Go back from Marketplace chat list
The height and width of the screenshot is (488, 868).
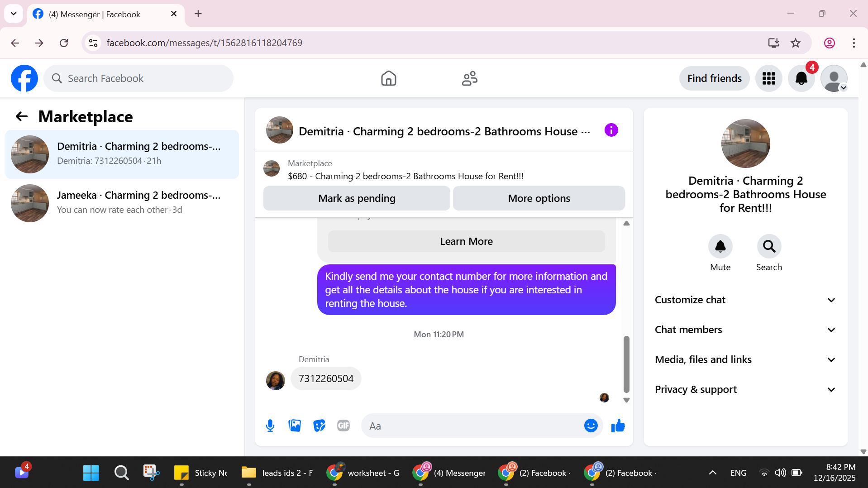pos(21,117)
